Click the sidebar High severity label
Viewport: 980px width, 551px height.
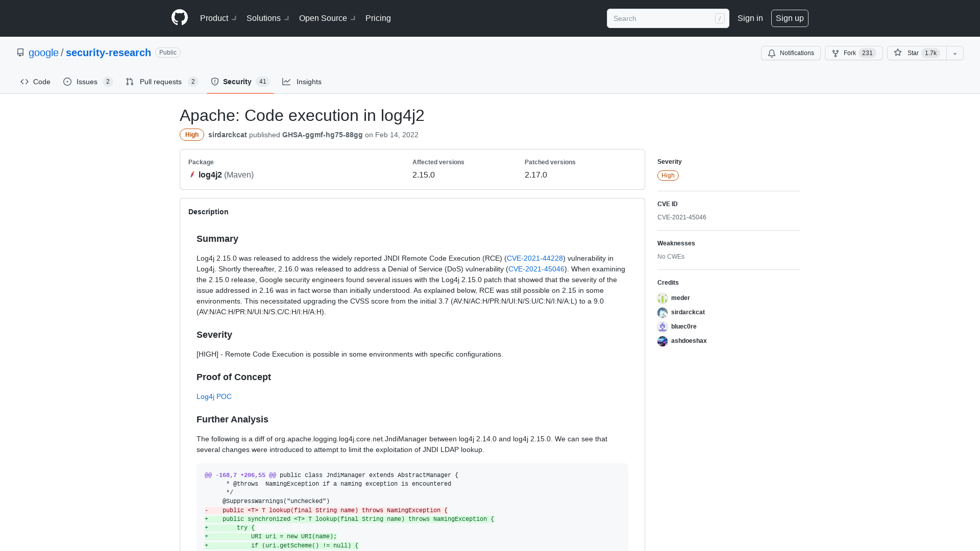668,176
